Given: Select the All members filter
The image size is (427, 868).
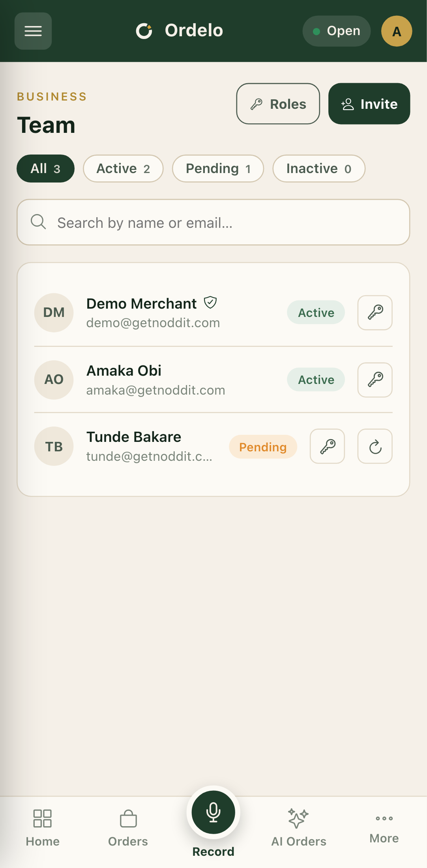Looking at the screenshot, I should coord(45,169).
